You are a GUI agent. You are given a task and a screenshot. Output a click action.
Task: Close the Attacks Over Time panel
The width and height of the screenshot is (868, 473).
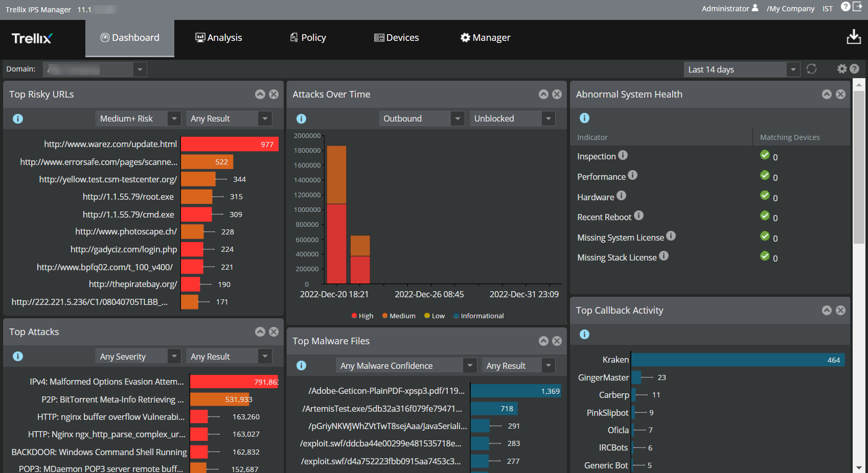[557, 94]
